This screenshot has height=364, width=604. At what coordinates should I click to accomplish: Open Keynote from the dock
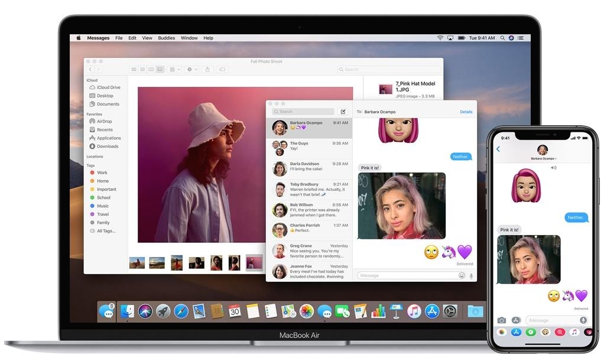[396, 311]
